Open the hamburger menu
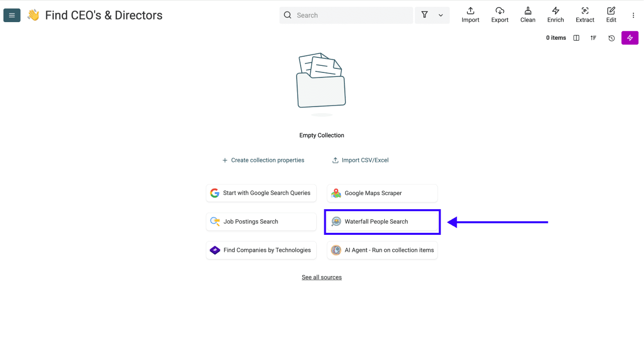 (12, 15)
